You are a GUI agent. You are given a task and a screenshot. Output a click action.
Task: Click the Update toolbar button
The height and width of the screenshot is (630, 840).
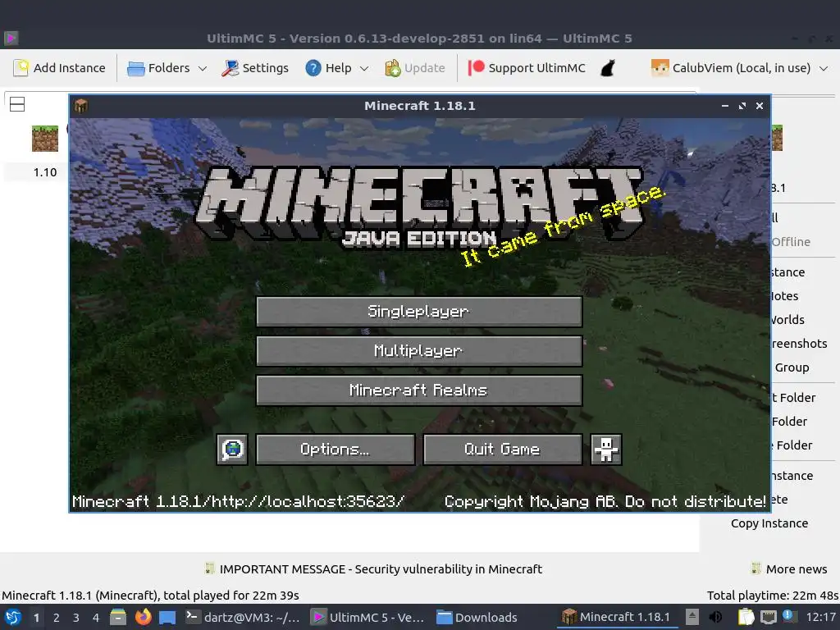pos(414,68)
